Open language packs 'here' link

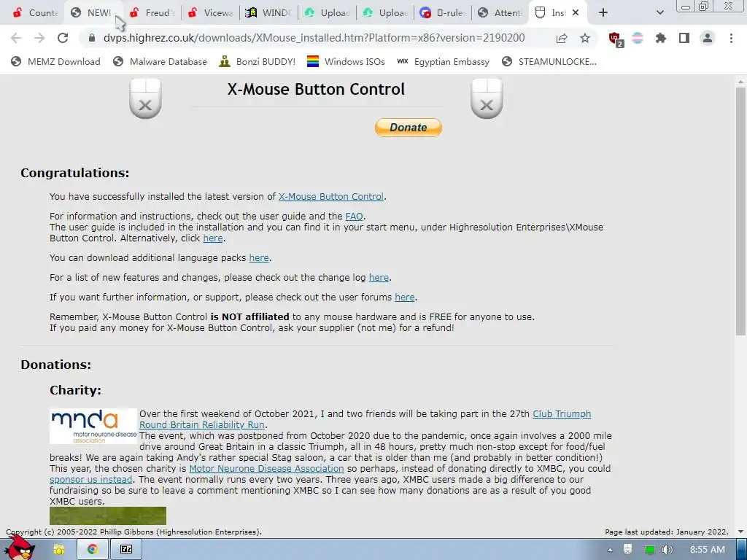[259, 257]
